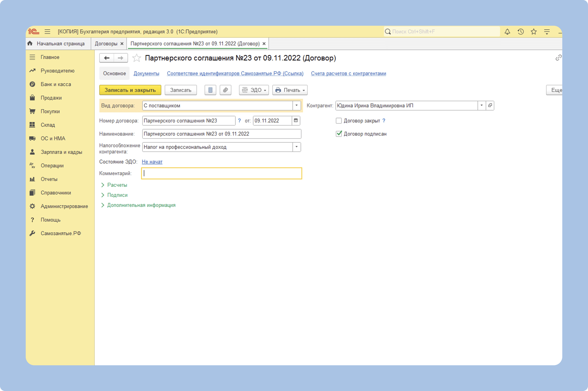The height and width of the screenshot is (391, 588).
Task: Open the Склад section
Action: point(48,125)
